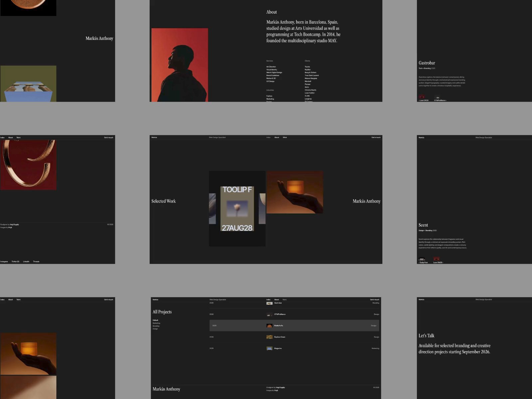This screenshot has width=532, height=399.
Task: Open Arqé link in All Projects footer
Action: click(276, 390)
